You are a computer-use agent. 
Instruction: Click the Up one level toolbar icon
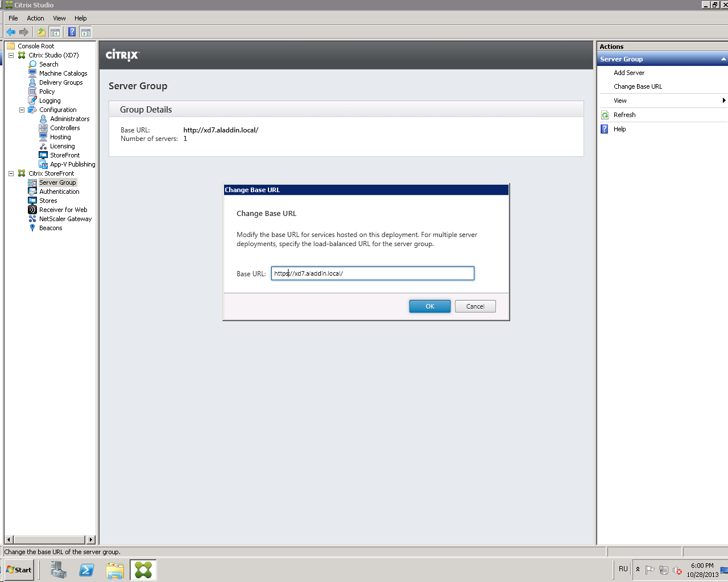pyautogui.click(x=41, y=32)
